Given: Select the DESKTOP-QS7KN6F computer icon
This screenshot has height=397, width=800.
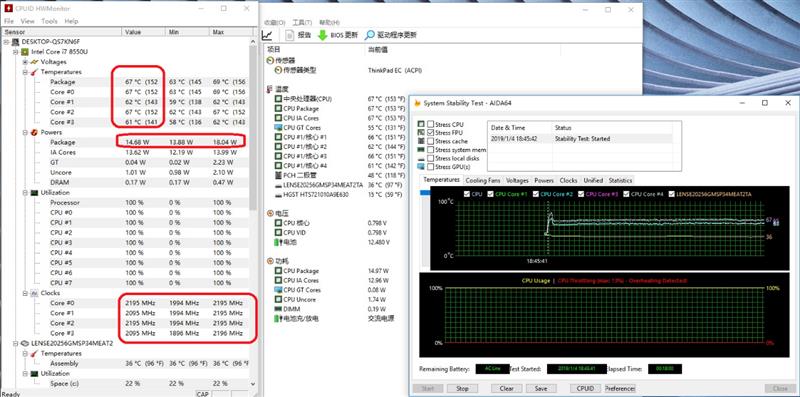Looking at the screenshot, I should [16, 41].
